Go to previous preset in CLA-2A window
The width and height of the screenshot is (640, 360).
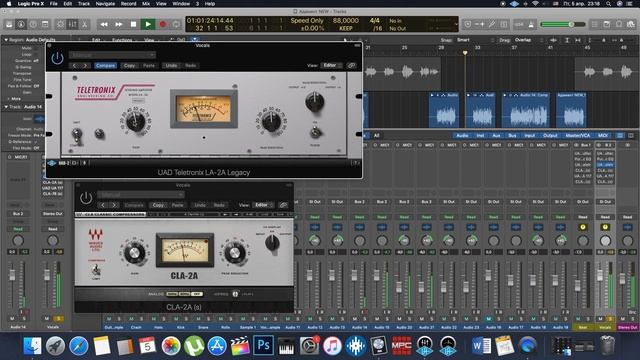tap(102, 205)
